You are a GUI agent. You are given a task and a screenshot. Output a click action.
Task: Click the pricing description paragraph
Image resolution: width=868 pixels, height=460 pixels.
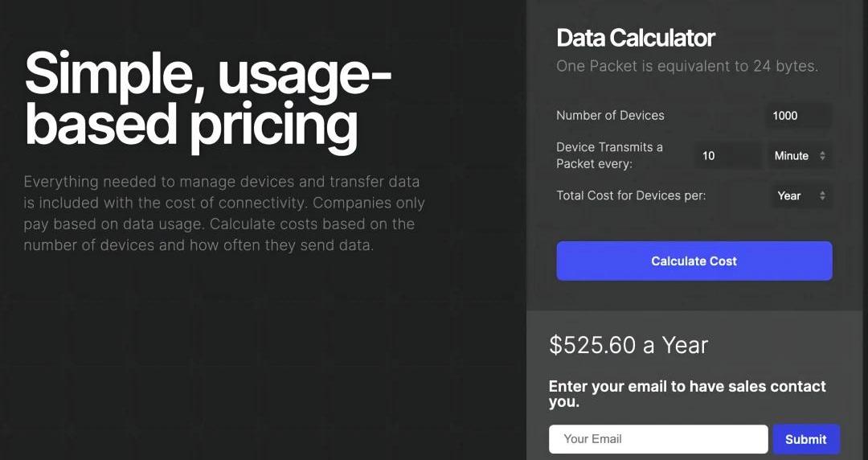223,213
